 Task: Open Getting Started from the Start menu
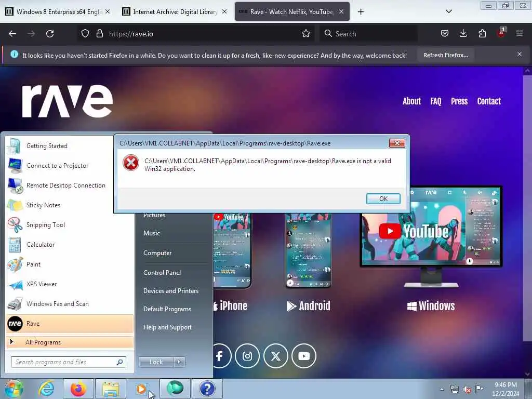pyautogui.click(x=70, y=146)
